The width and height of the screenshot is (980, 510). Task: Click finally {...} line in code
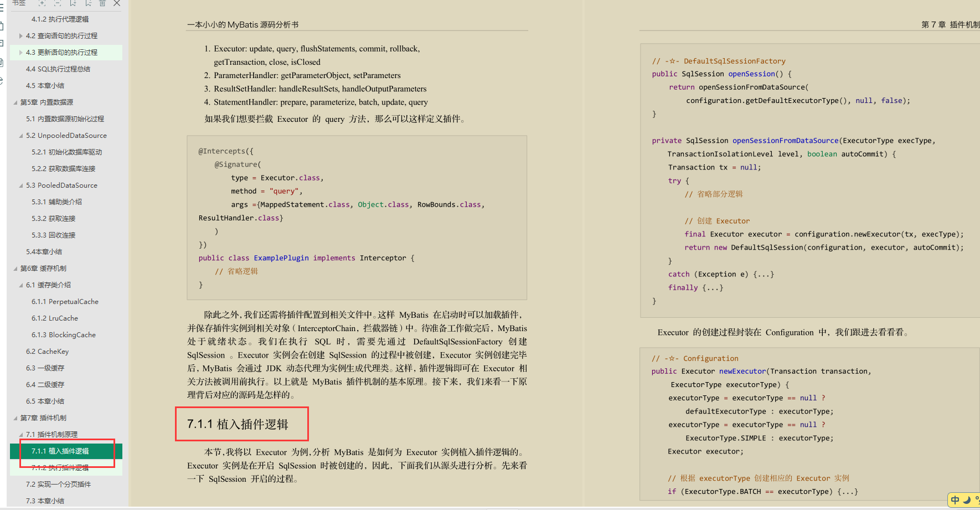pos(695,287)
